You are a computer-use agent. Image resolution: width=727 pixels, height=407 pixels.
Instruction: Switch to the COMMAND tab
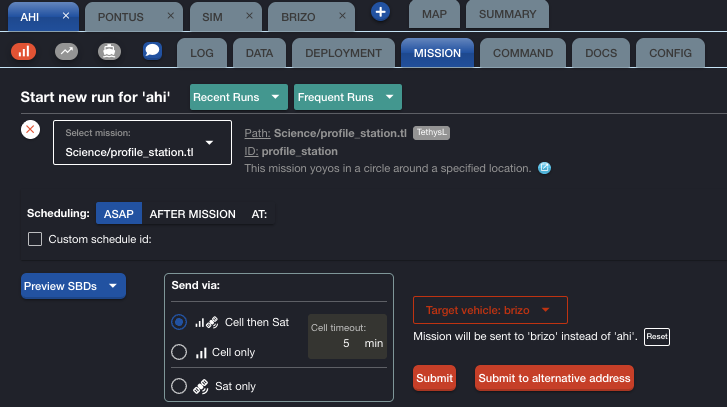point(523,53)
